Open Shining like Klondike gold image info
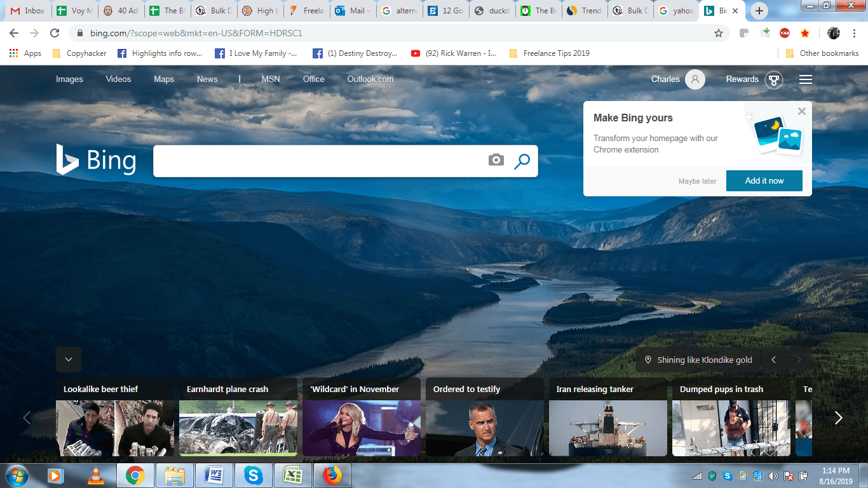 point(699,360)
